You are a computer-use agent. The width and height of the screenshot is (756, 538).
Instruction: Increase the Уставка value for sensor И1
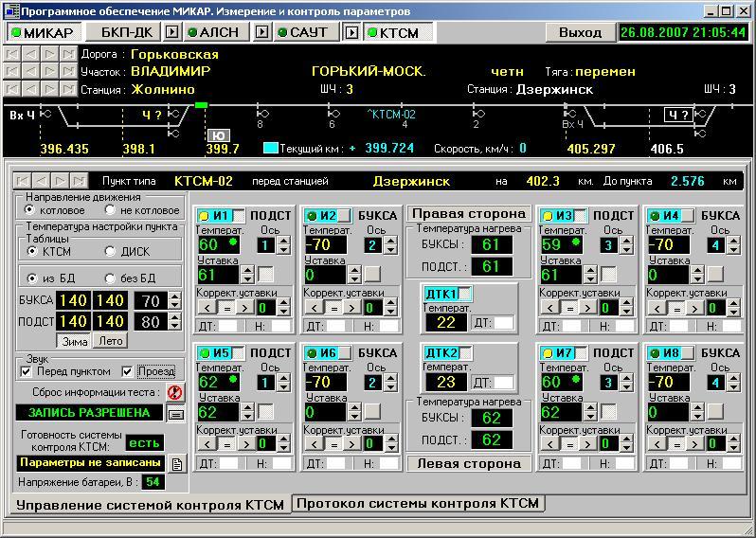[x=248, y=270]
